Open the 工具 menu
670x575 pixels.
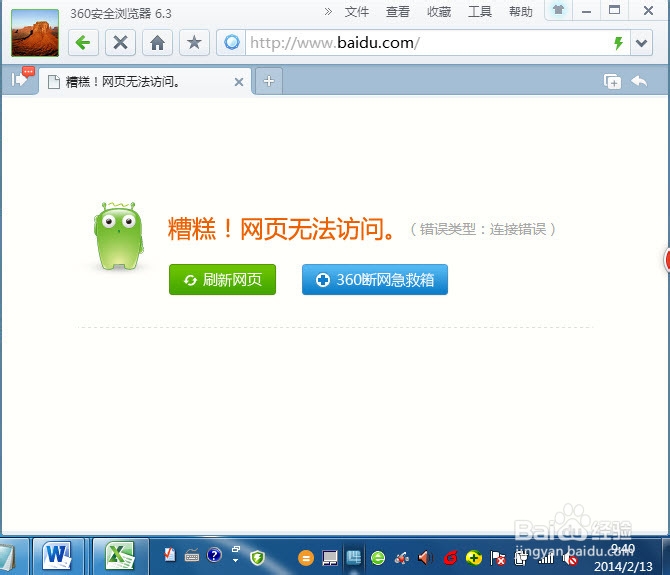(x=480, y=12)
